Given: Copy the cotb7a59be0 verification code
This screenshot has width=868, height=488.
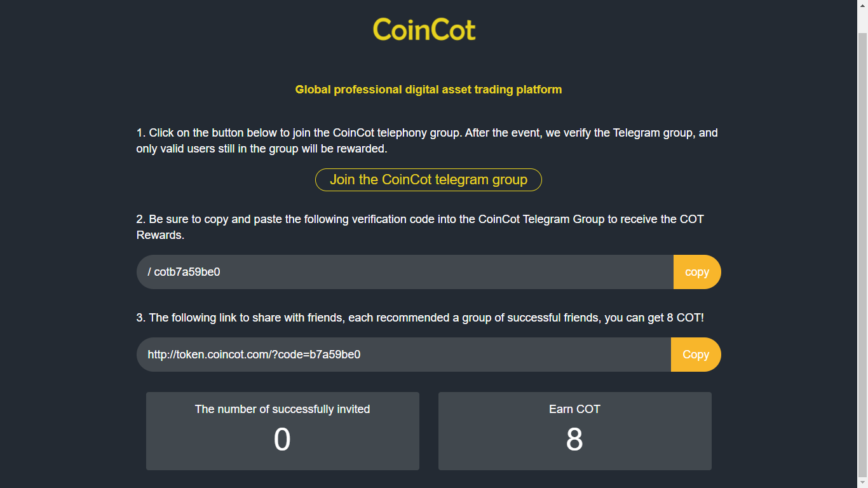Looking at the screenshot, I should pos(696,272).
